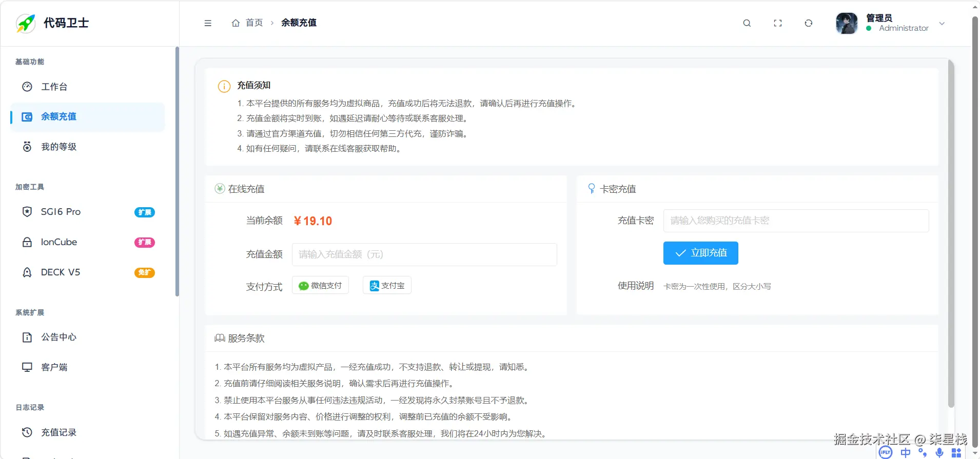Viewport: 980px width, 459px height.
Task: Click the grid icon in the IME bar
Action: point(956,453)
